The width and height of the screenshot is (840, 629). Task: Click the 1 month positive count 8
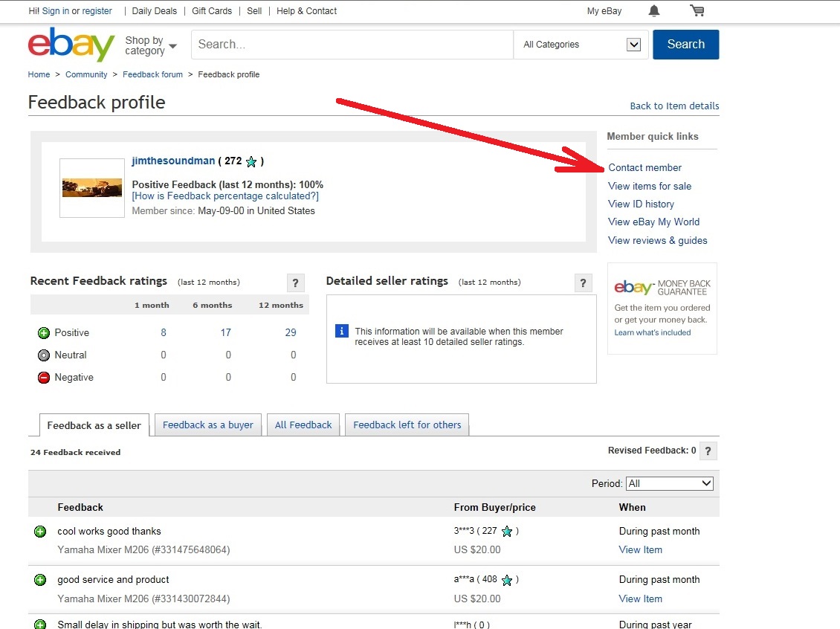164,333
